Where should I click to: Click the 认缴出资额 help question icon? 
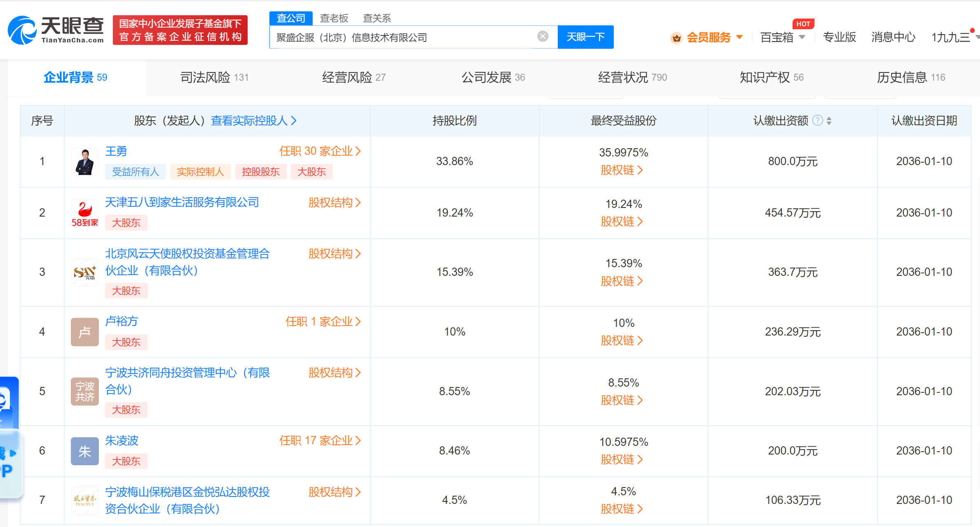pyautogui.click(x=817, y=121)
